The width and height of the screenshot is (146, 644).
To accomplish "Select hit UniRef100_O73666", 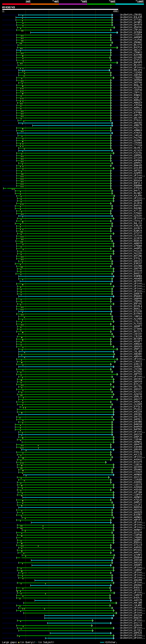I will click(x=131, y=329).
